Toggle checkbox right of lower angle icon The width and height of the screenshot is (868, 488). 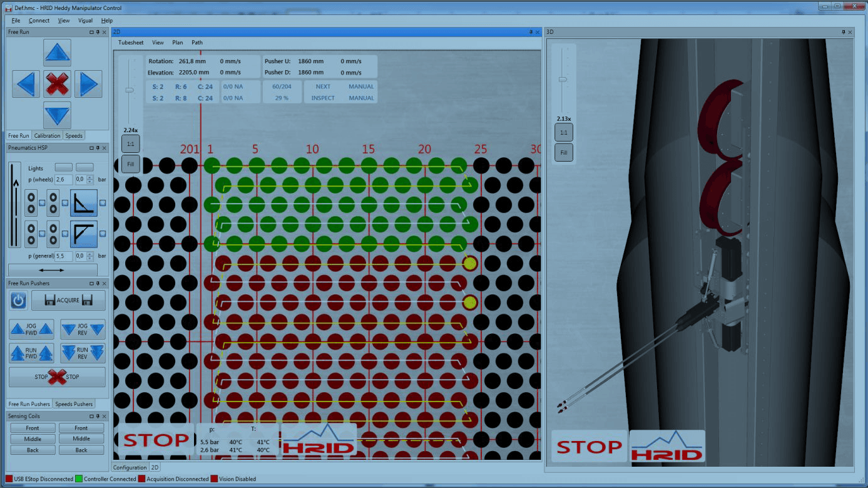tap(103, 234)
